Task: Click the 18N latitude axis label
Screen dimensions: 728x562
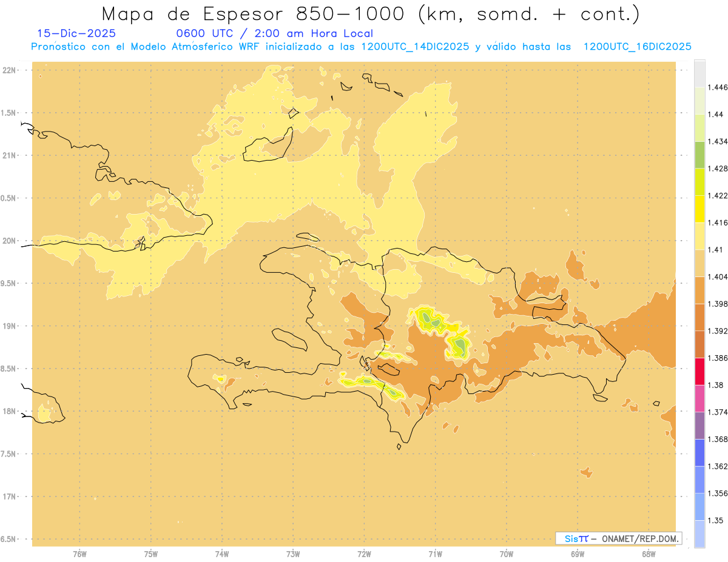Action: [x=9, y=411]
